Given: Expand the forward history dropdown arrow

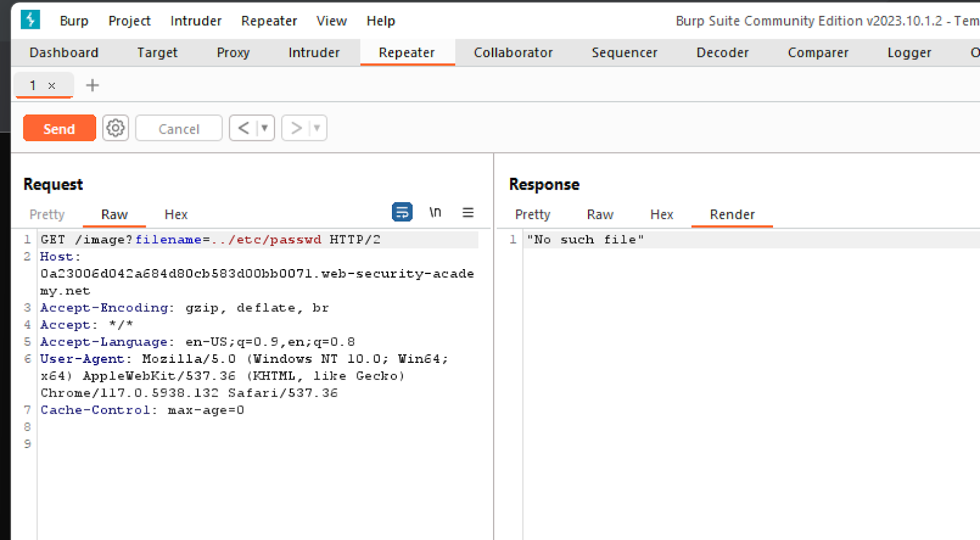Looking at the screenshot, I should click(x=317, y=128).
